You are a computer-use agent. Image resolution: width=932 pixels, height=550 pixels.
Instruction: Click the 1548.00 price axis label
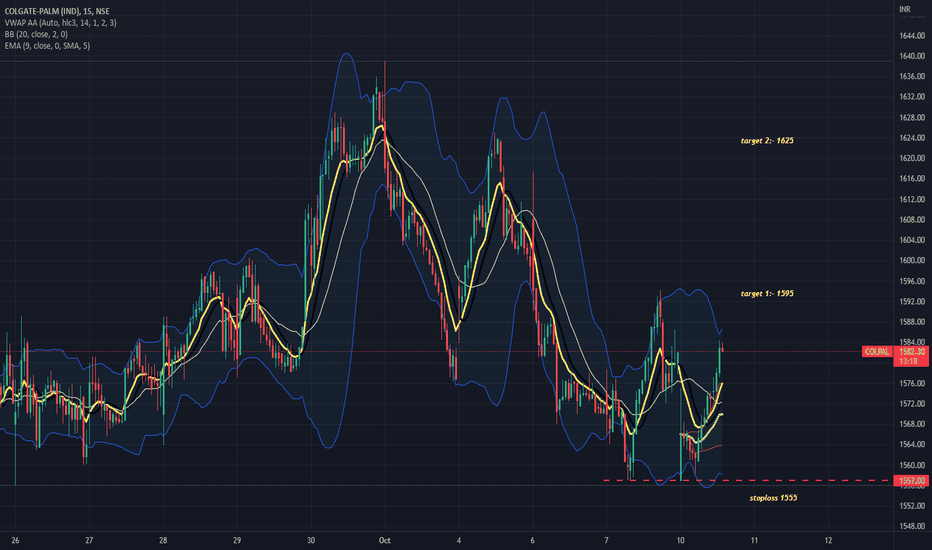(x=912, y=526)
